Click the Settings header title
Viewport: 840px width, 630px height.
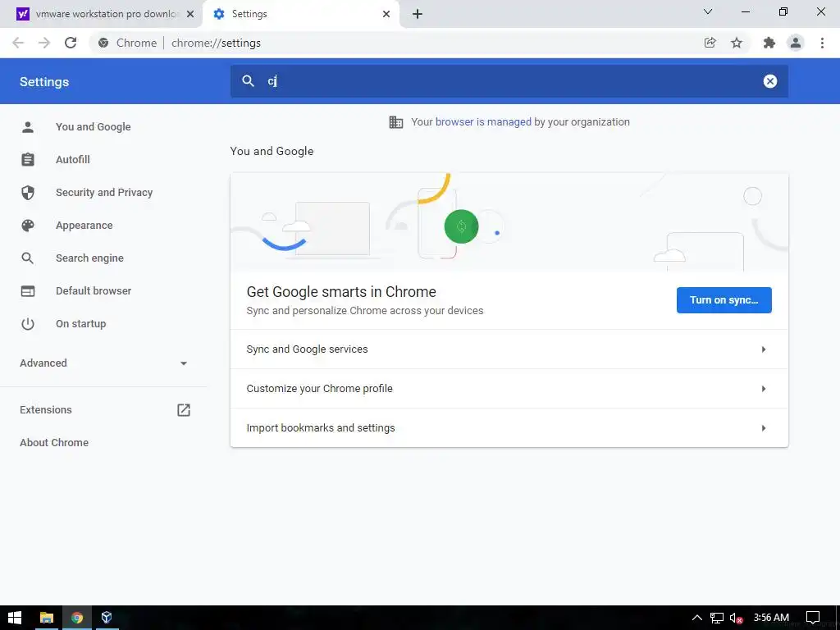[44, 82]
